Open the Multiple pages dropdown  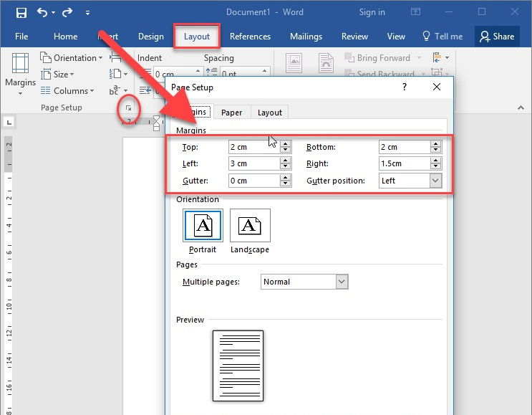(342, 282)
